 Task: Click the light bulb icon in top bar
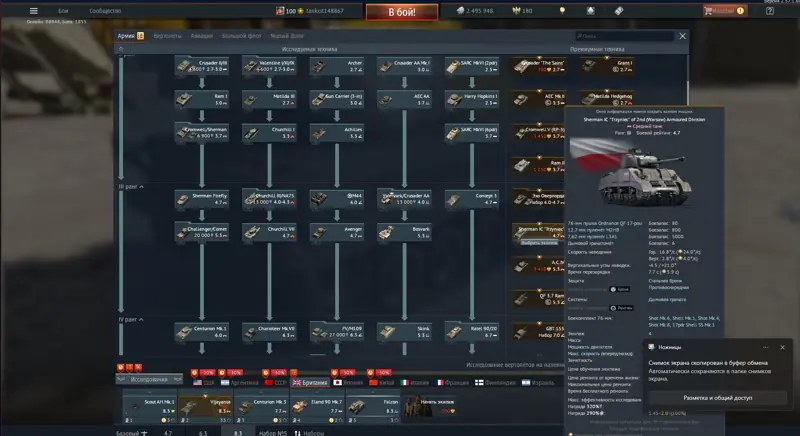coord(562,11)
